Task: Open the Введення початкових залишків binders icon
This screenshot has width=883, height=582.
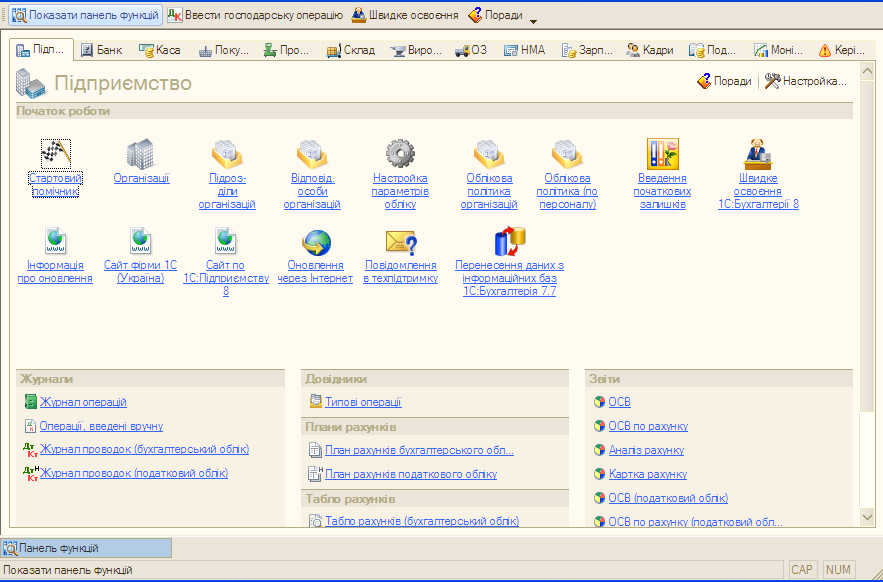Action: (x=662, y=154)
